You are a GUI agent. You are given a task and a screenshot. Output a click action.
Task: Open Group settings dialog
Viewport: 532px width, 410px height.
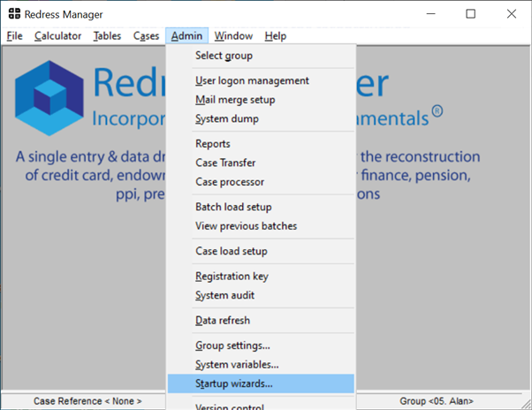point(261,345)
